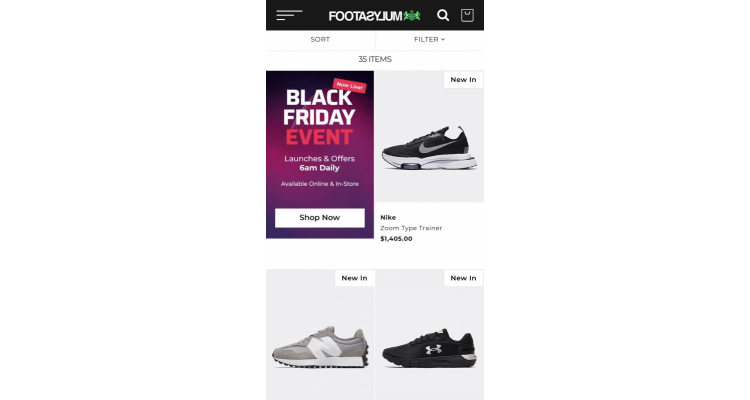
Task: Open the Sort options
Action: pyautogui.click(x=320, y=40)
